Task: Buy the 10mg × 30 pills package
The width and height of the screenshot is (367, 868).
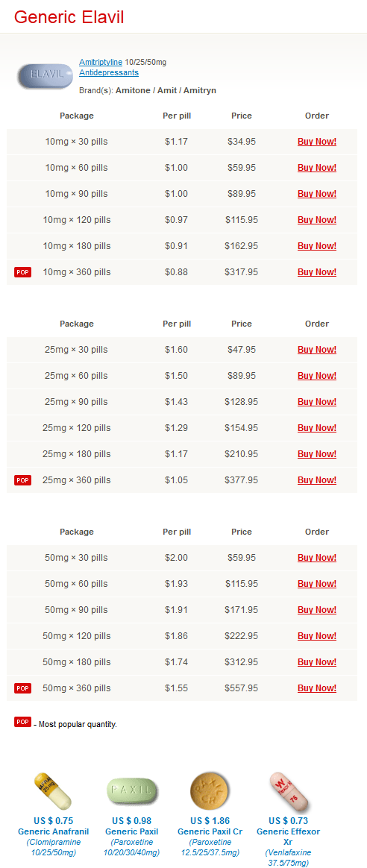Action: point(316,142)
